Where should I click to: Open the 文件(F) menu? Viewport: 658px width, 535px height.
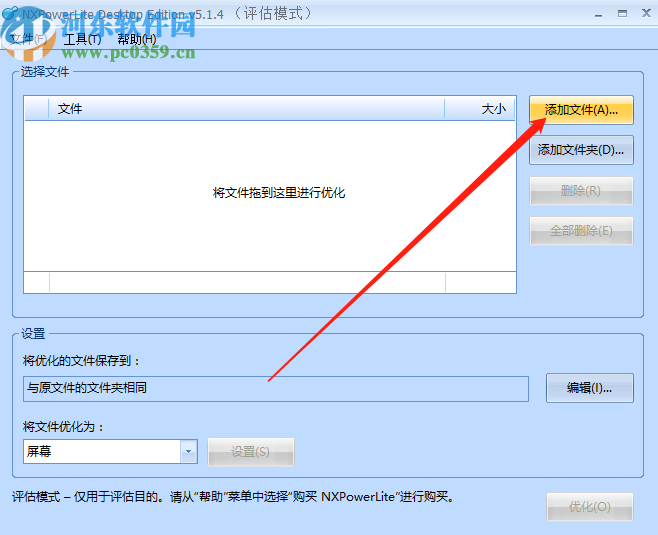(x=28, y=39)
